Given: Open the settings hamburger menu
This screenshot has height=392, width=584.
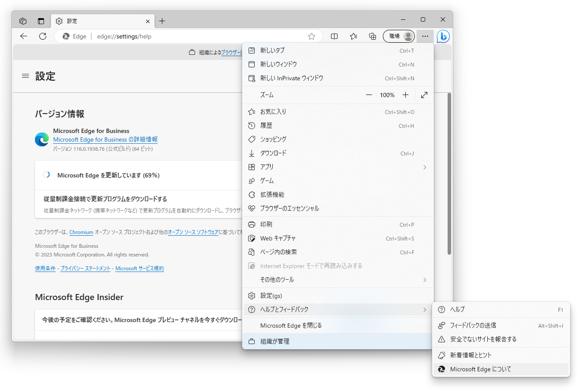Looking at the screenshot, I should click(x=25, y=76).
